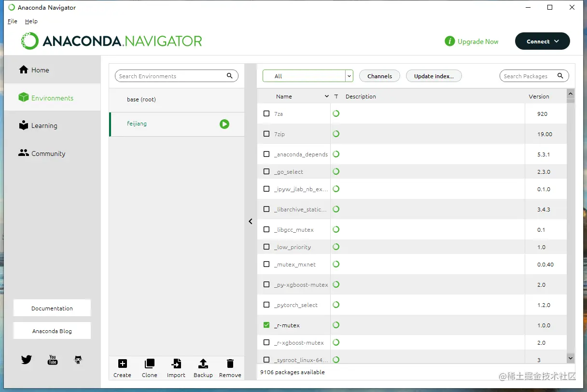Click the search icon in Search Environments

coord(230,76)
